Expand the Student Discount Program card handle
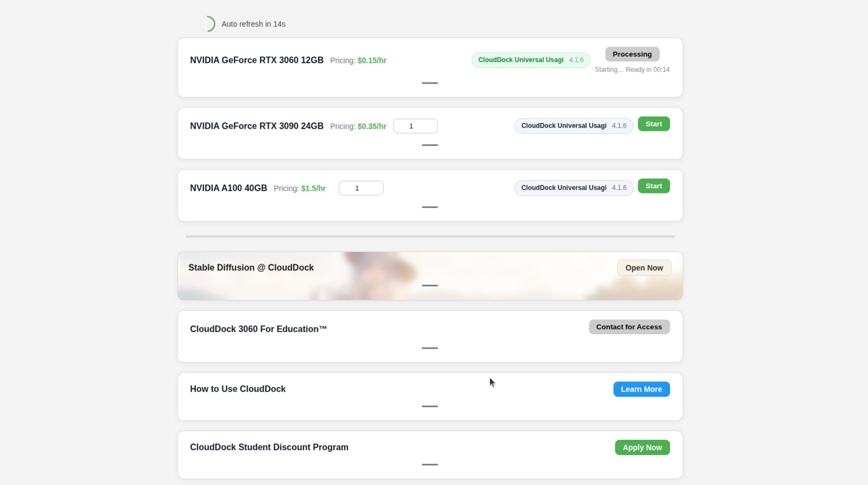Screen dimensions: 868x485 (429, 465)
